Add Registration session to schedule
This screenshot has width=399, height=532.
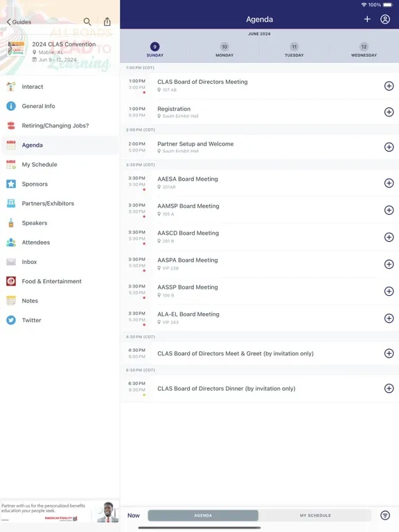pos(389,112)
